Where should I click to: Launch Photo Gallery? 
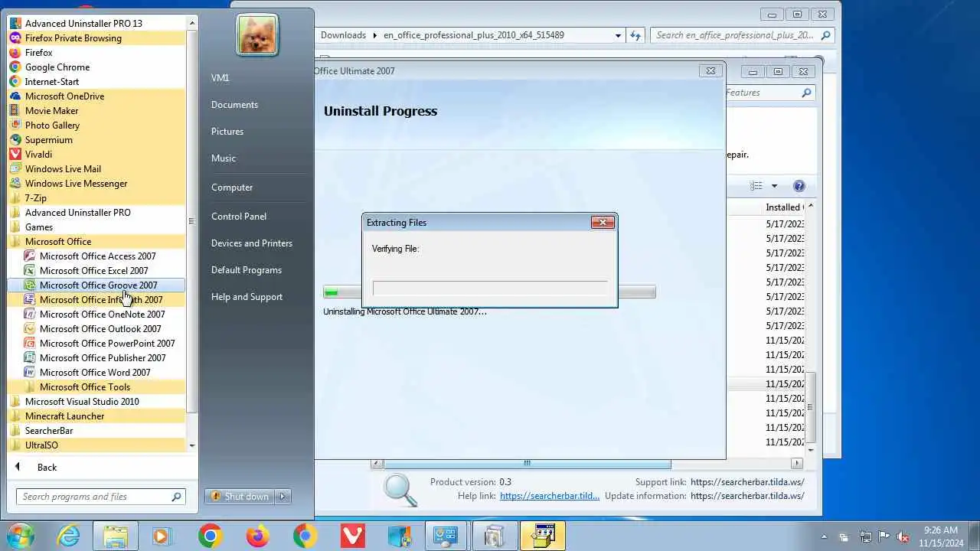[96, 125]
